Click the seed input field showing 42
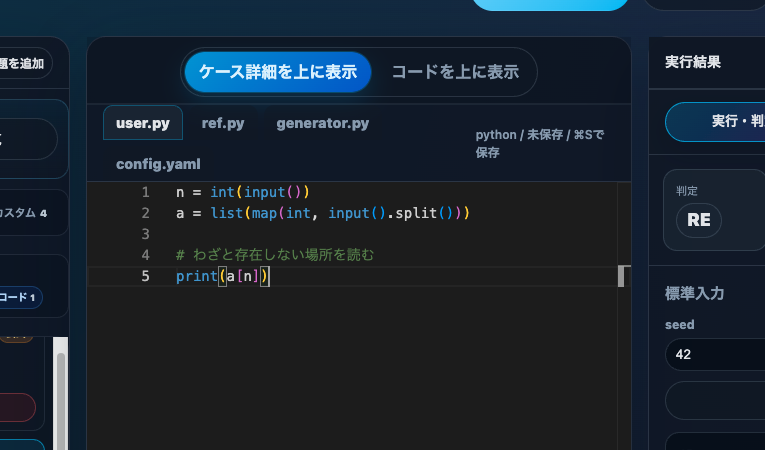The height and width of the screenshot is (450, 765). point(715,354)
